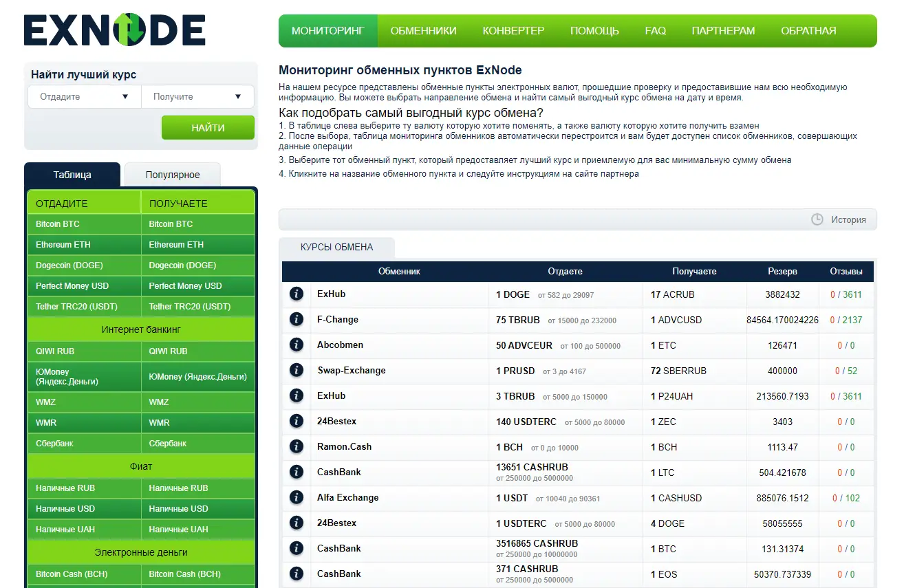Select Dogecoin (DOGE) in ОТДАДИТЕ column
The height and width of the screenshot is (588, 915).
[84, 265]
